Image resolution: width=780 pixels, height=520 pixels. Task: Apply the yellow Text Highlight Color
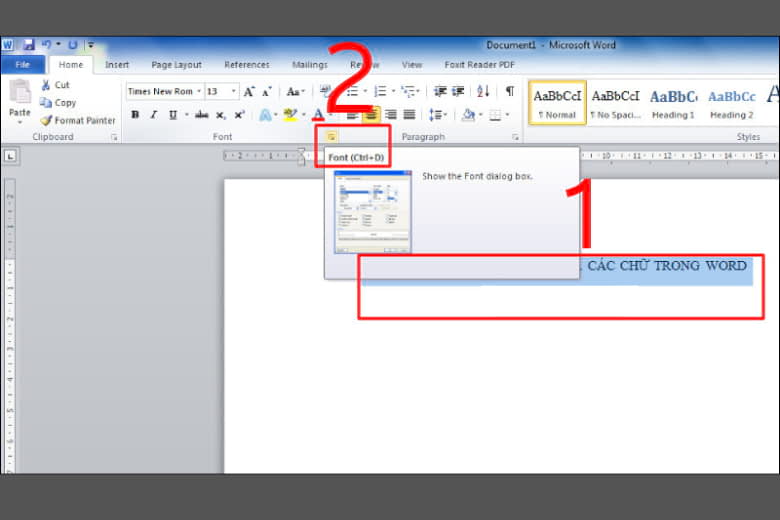(290, 115)
